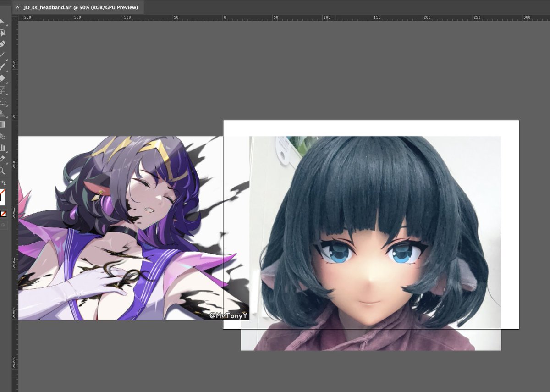The width and height of the screenshot is (550, 392).
Task: Select the Scale tool
Action: [2, 90]
